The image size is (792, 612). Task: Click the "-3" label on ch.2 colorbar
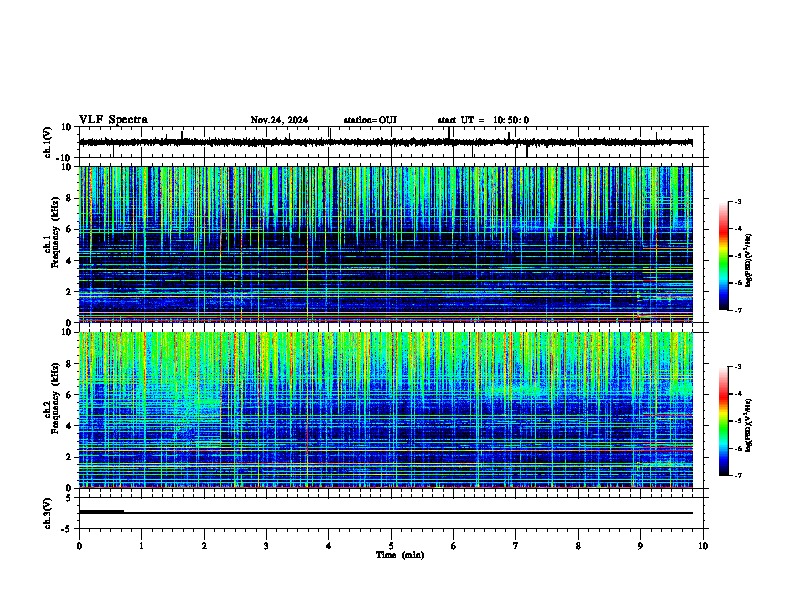tap(738, 367)
